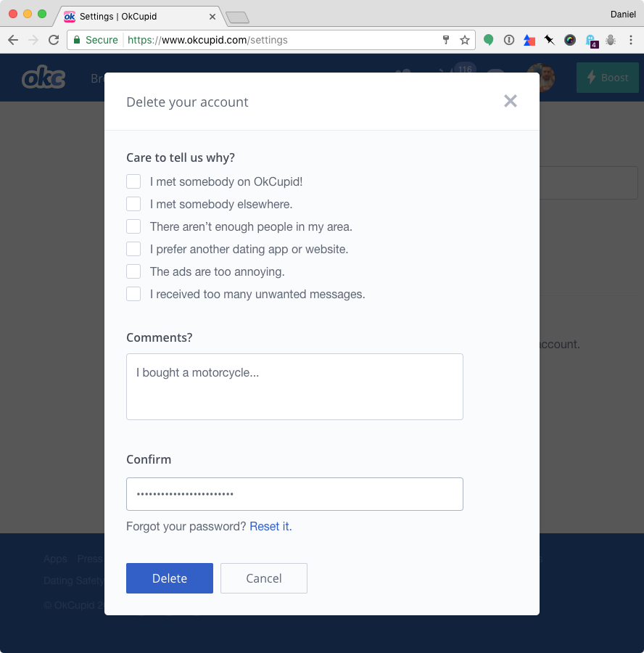Open the 1Password extension icon
644x653 pixels.
click(x=508, y=40)
